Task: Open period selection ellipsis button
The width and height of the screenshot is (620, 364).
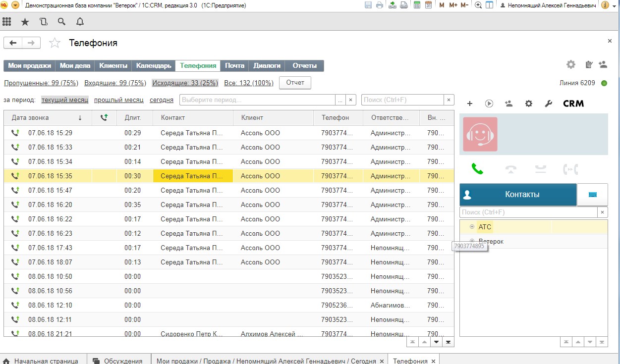Action: (340, 100)
